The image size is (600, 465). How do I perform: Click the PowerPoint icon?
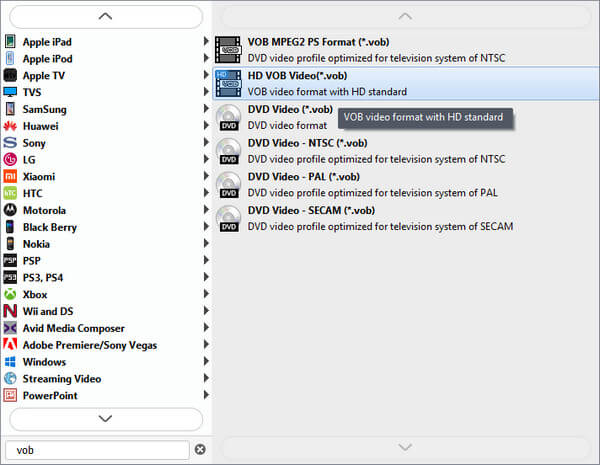[x=10, y=395]
